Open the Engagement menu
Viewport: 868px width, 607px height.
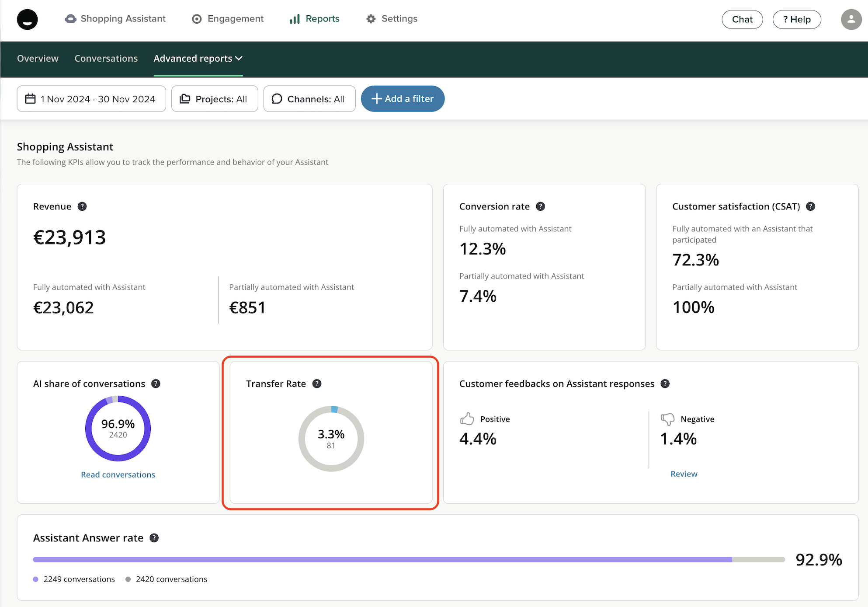tap(228, 19)
